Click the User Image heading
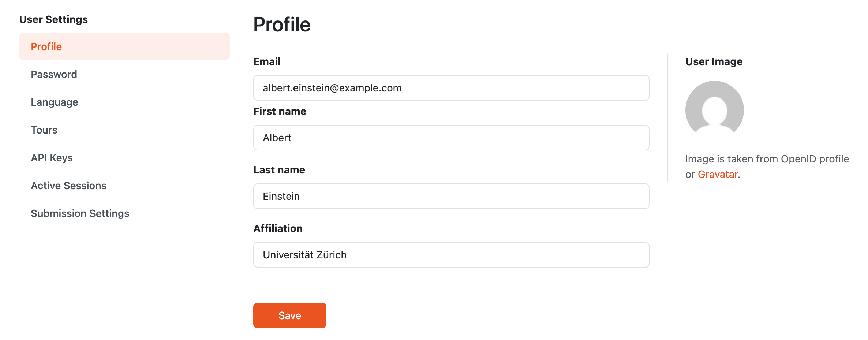 pos(714,61)
